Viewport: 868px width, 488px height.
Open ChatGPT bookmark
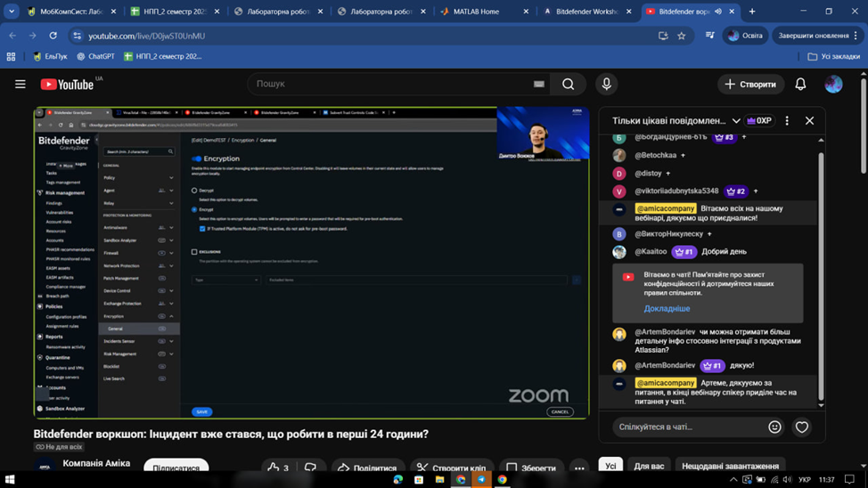pyautogui.click(x=95, y=56)
